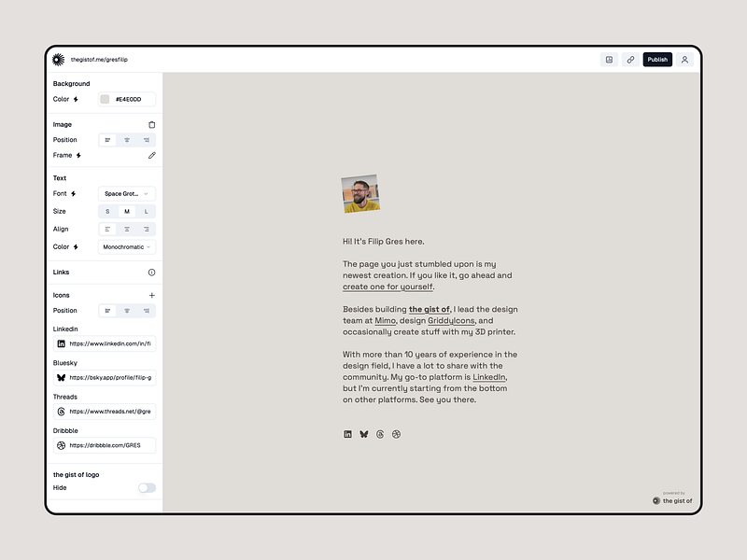Choose text size M
This screenshot has width=747, height=560.
[127, 212]
